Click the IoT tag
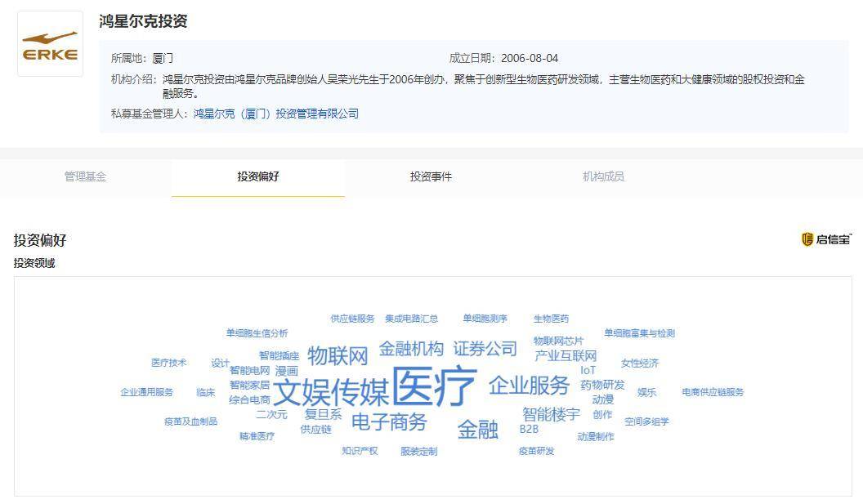 click(588, 370)
